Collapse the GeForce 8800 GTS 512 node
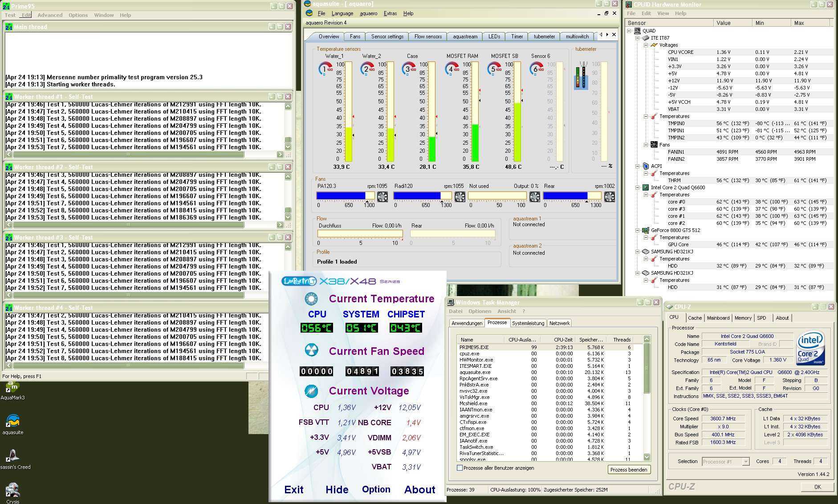 pos(637,230)
